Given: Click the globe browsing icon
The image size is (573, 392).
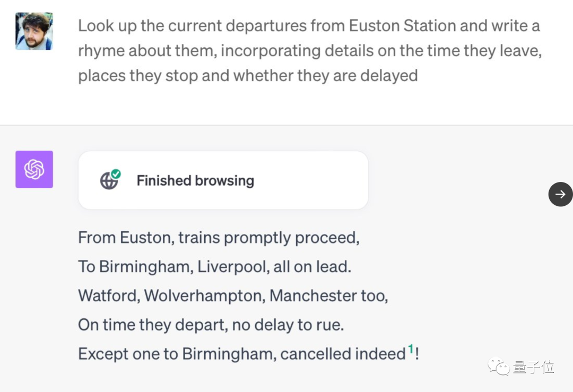Looking at the screenshot, I should point(109,181).
